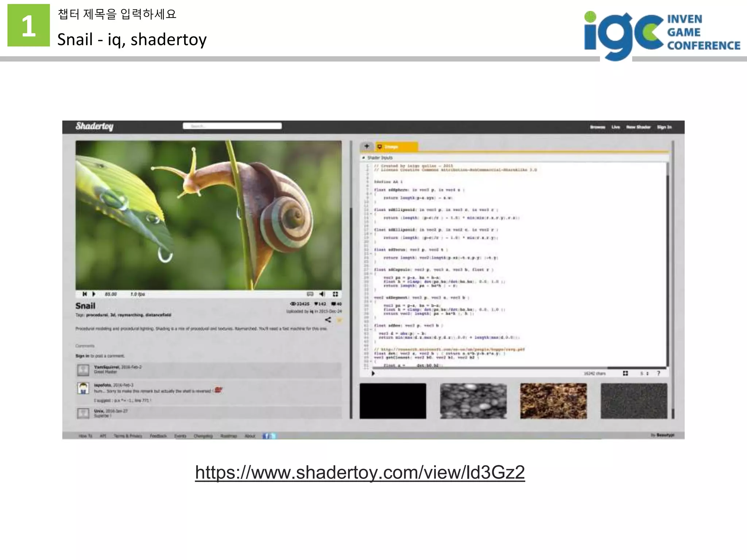The height and width of the screenshot is (560, 747).
Task: Open the How To footer link
Action: (86, 436)
